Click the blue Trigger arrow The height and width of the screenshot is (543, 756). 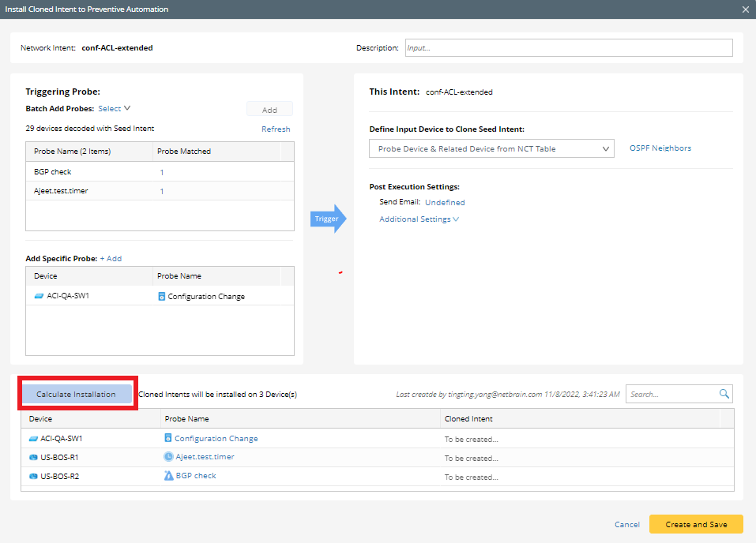(x=326, y=219)
